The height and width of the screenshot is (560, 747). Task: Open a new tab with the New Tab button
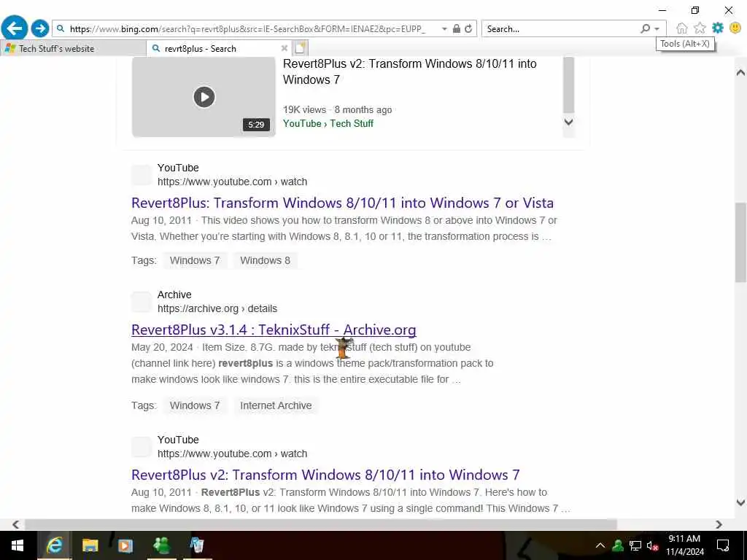pos(300,48)
